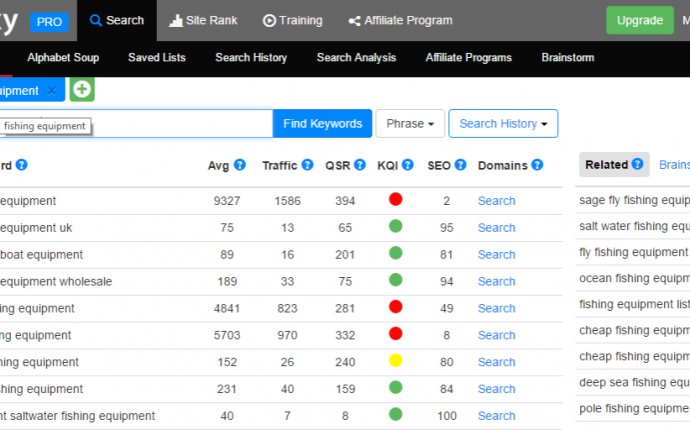Click the green KQI dot for boat equipment
Screen dimensions: 690x430
[395, 253]
